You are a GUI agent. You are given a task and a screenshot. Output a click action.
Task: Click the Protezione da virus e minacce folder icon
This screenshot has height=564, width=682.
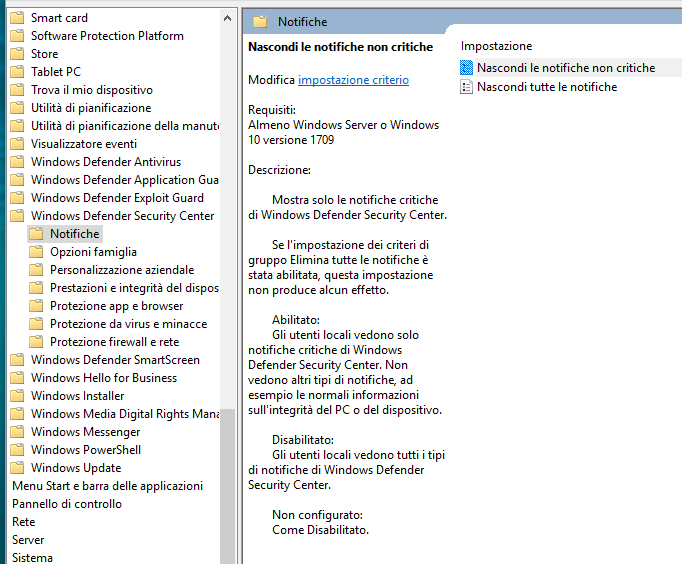point(36,324)
